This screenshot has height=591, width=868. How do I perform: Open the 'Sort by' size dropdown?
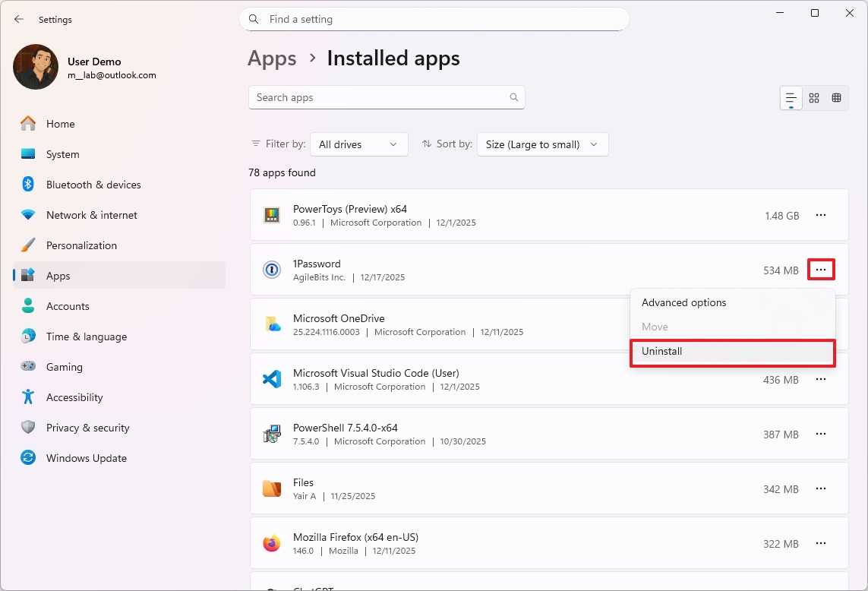pyautogui.click(x=542, y=144)
